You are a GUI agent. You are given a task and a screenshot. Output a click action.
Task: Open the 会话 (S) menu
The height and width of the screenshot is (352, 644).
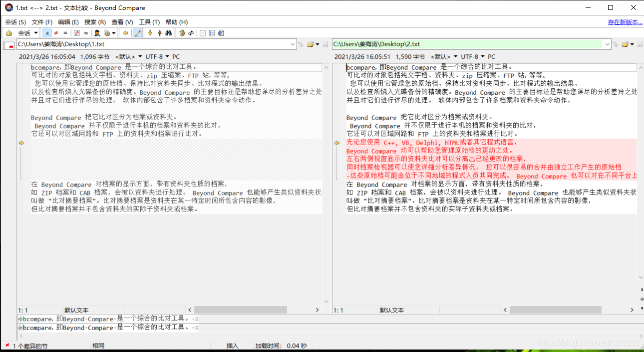[15, 22]
